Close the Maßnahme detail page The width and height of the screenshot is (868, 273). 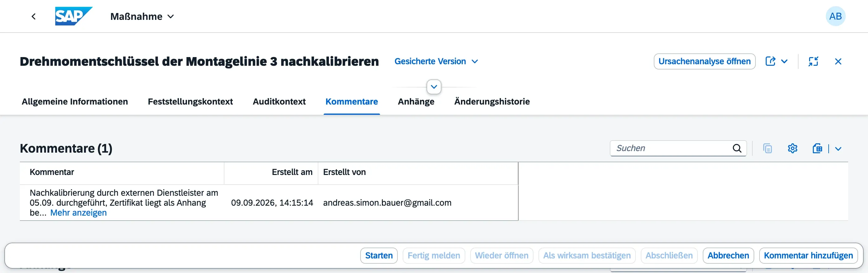(x=838, y=61)
